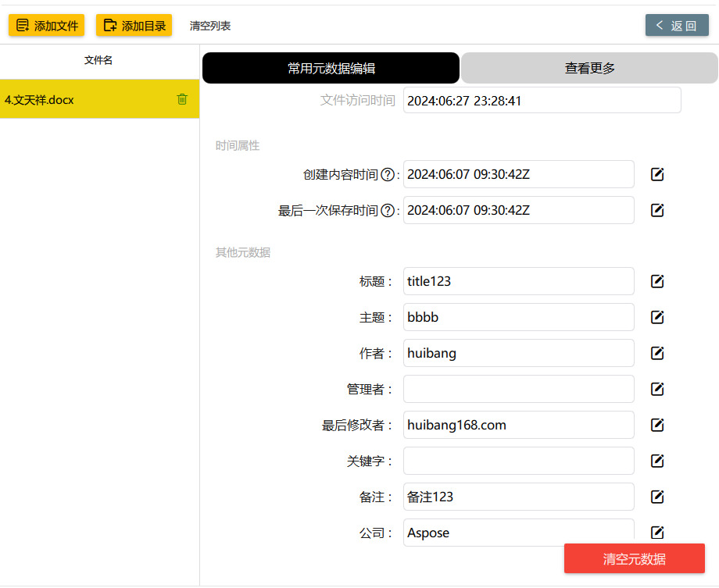Click the 作者 field containing huibang
719x588 pixels.
(519, 353)
